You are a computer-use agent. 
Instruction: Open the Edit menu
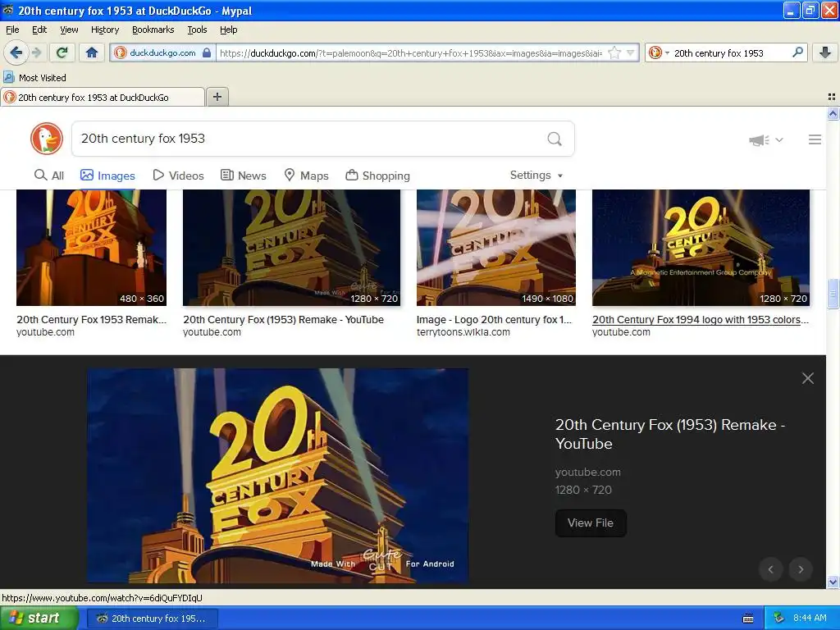39,30
